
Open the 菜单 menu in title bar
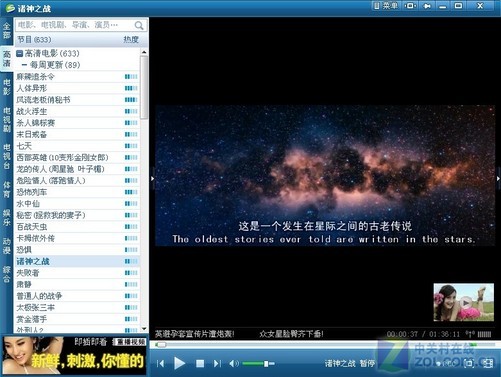pos(385,6)
